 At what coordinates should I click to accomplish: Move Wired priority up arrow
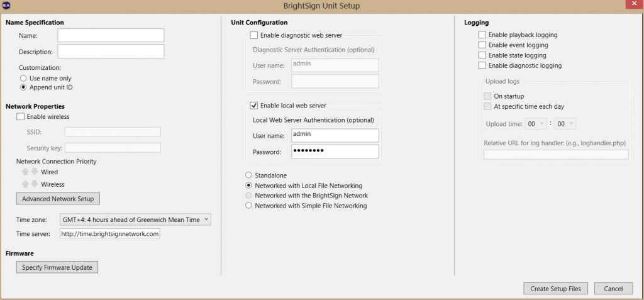click(26, 172)
